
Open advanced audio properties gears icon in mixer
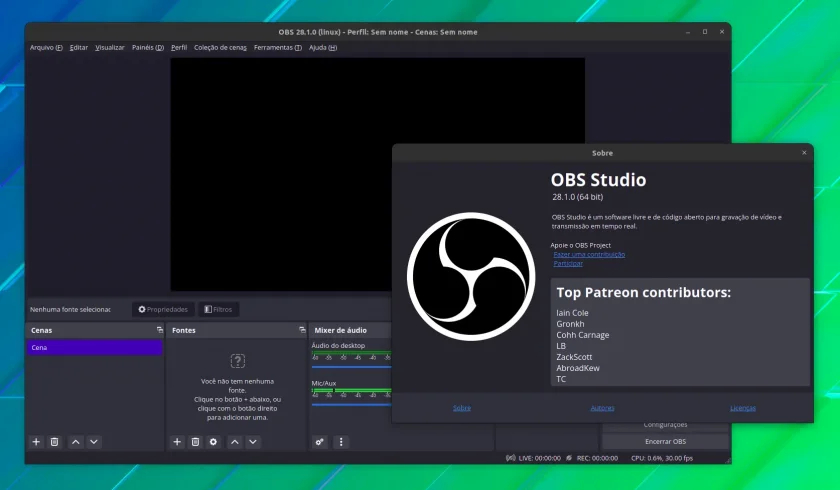click(x=320, y=442)
